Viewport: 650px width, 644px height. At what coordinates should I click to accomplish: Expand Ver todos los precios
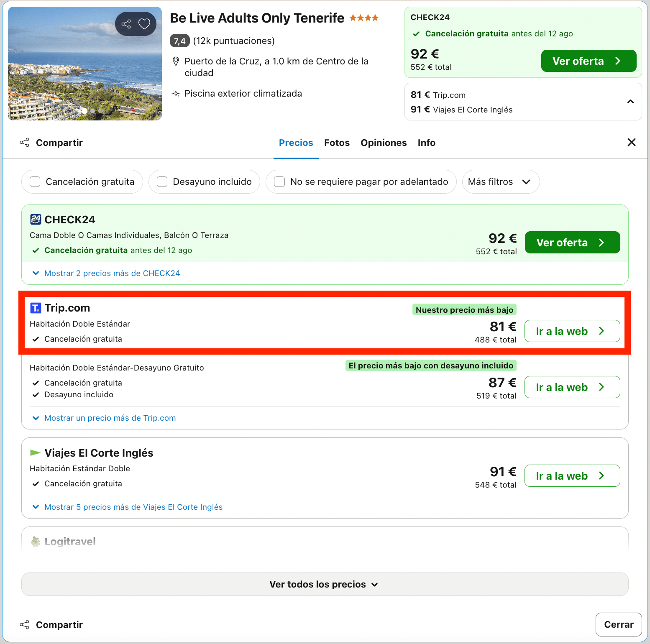325,584
